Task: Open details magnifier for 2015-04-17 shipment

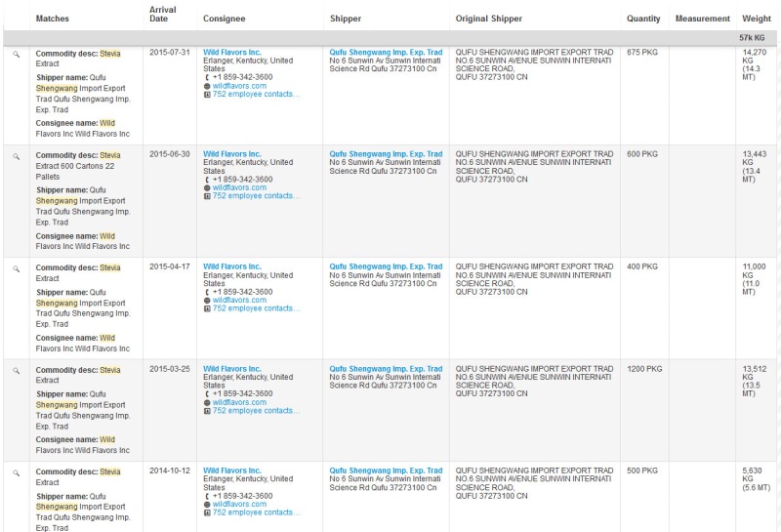Action: [16, 267]
